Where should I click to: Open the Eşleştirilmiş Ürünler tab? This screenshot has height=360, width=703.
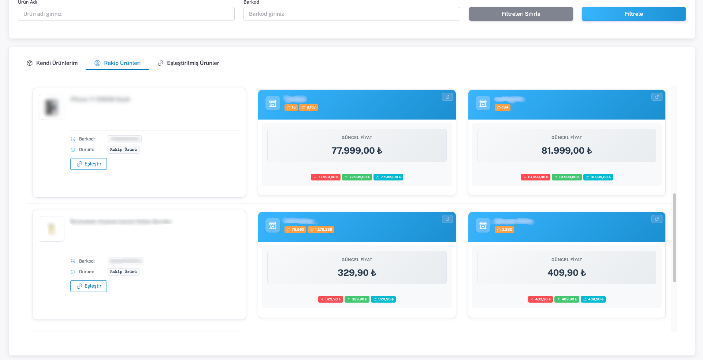pyautogui.click(x=188, y=63)
